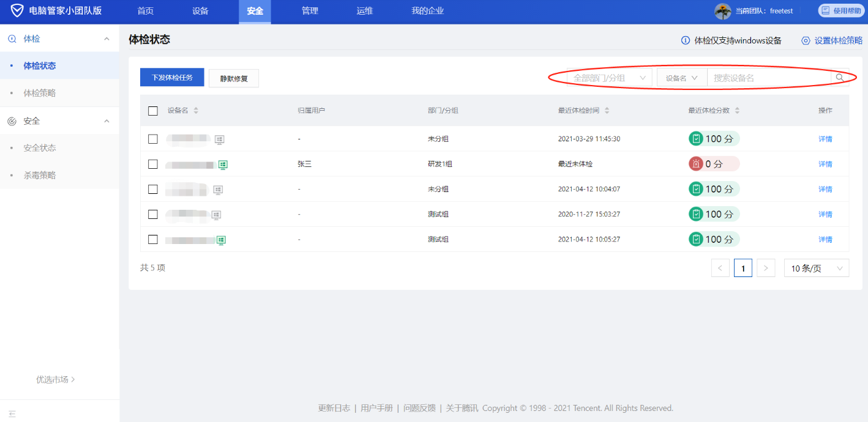Click the 下发体检任务 button
868x422 pixels.
pyautogui.click(x=172, y=78)
